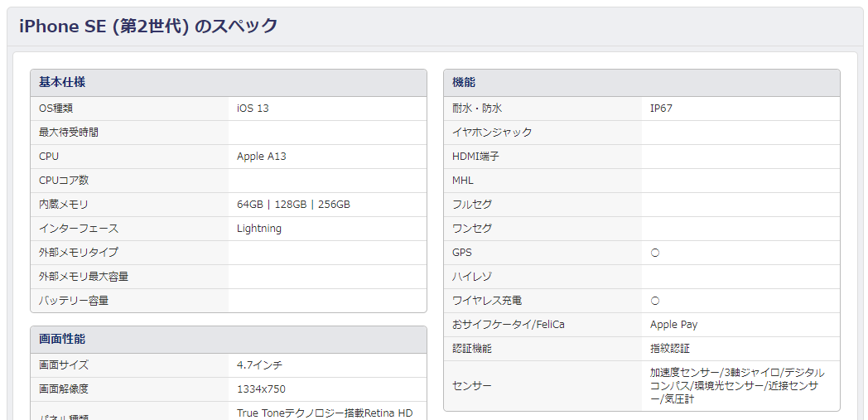Screen dimensions: 868x420
Task: Click the 64GB | 128GB | 256GB value
Action: click(x=293, y=205)
